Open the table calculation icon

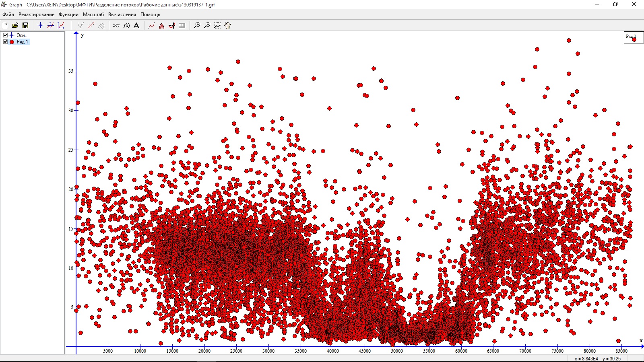pyautogui.click(x=182, y=25)
